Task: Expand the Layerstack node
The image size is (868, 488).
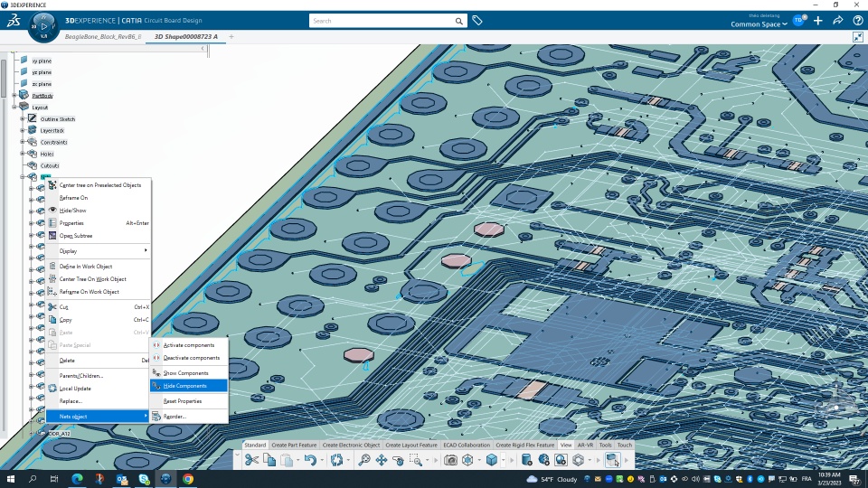Action: (23, 130)
